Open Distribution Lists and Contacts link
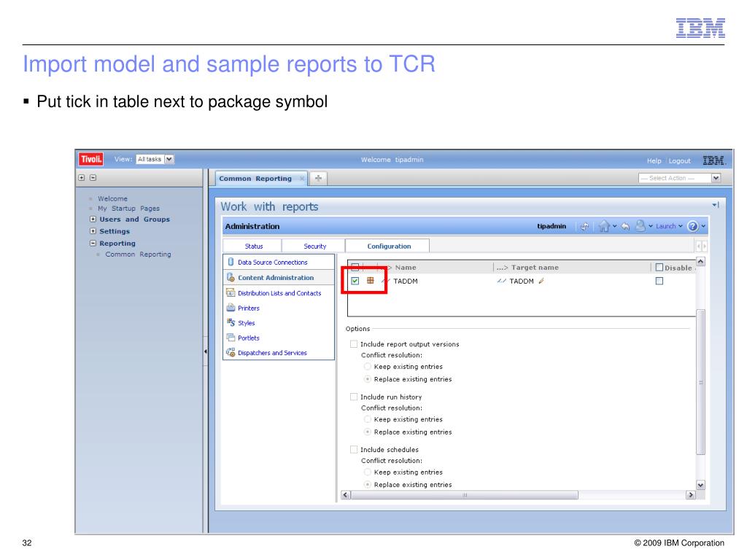Viewport: 747px width, 560px height. (279, 293)
